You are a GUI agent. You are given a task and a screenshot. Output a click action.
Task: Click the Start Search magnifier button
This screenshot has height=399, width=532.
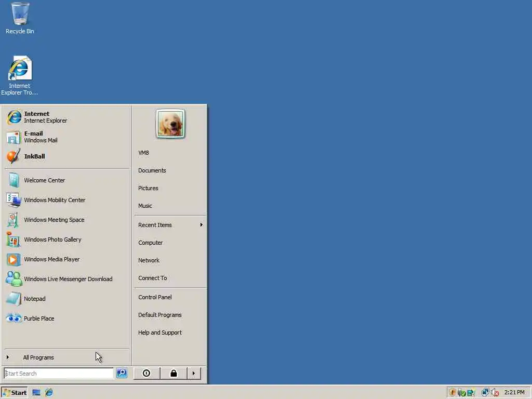pos(122,373)
